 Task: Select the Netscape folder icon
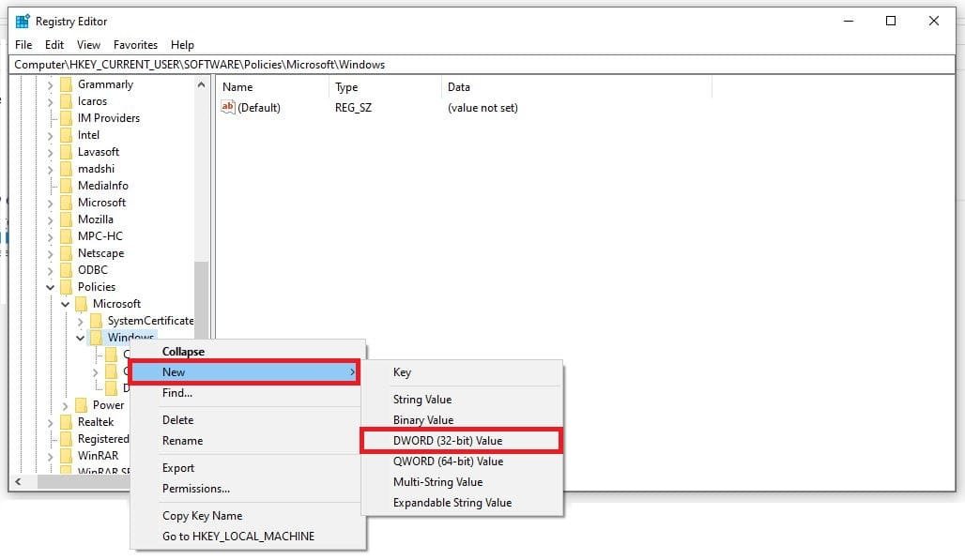click(66, 253)
